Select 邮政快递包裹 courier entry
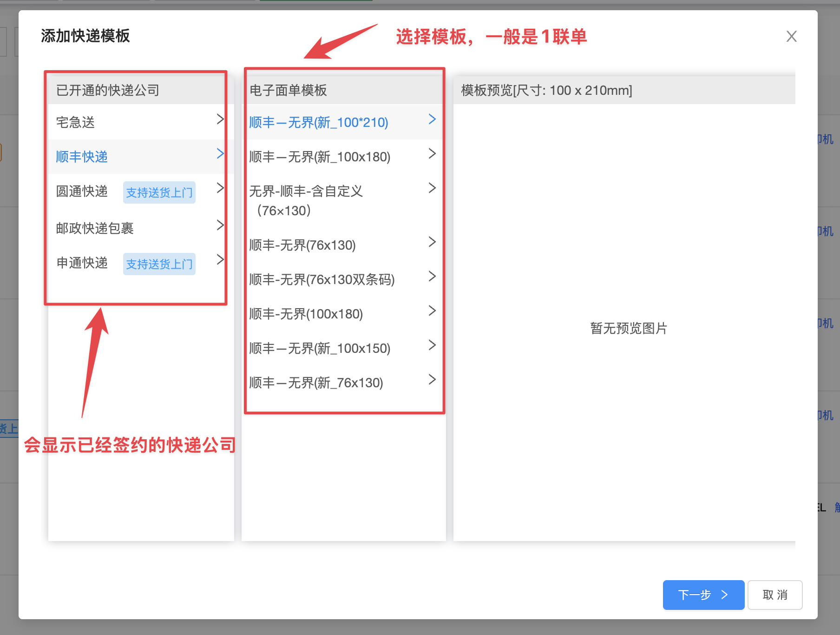 95,228
